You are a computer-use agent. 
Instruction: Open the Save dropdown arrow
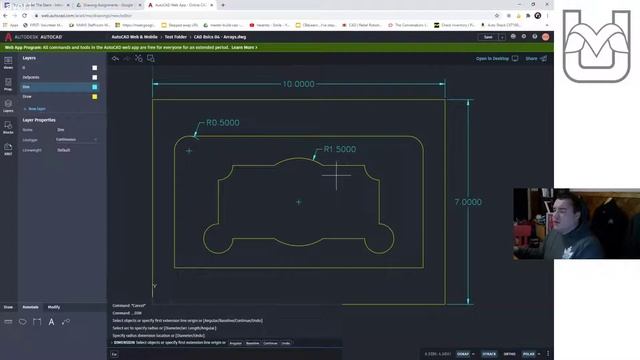[502, 37]
